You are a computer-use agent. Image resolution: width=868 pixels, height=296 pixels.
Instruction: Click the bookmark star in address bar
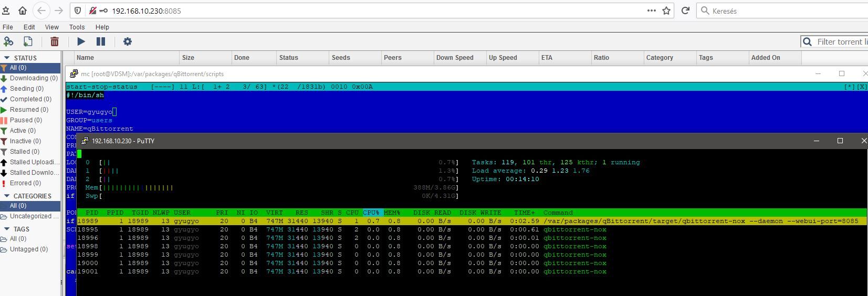pyautogui.click(x=666, y=10)
